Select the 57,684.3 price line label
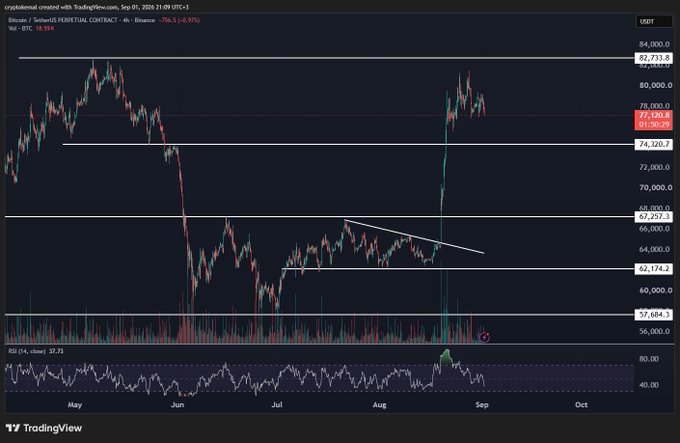Viewport: 680px width, 443px height. 654,315
